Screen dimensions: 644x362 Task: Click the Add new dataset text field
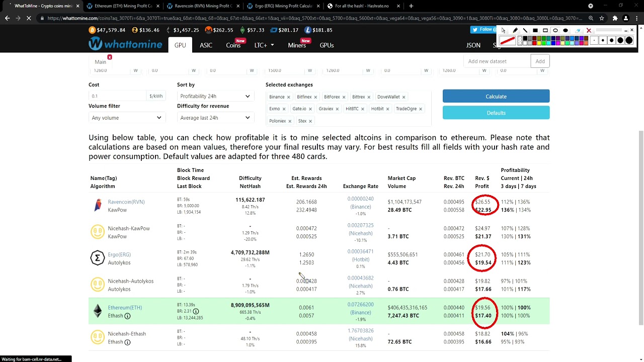click(x=497, y=61)
